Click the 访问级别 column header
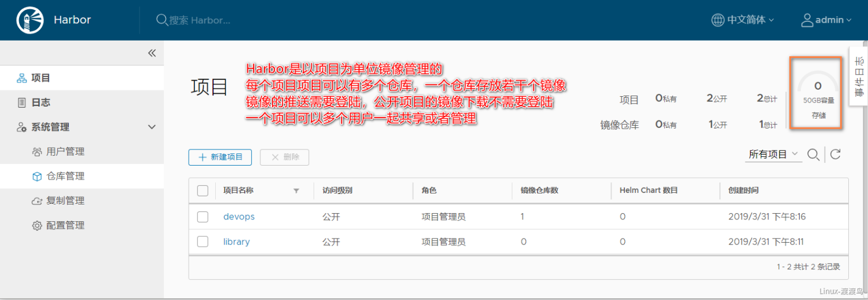The image size is (868, 300). tap(338, 190)
